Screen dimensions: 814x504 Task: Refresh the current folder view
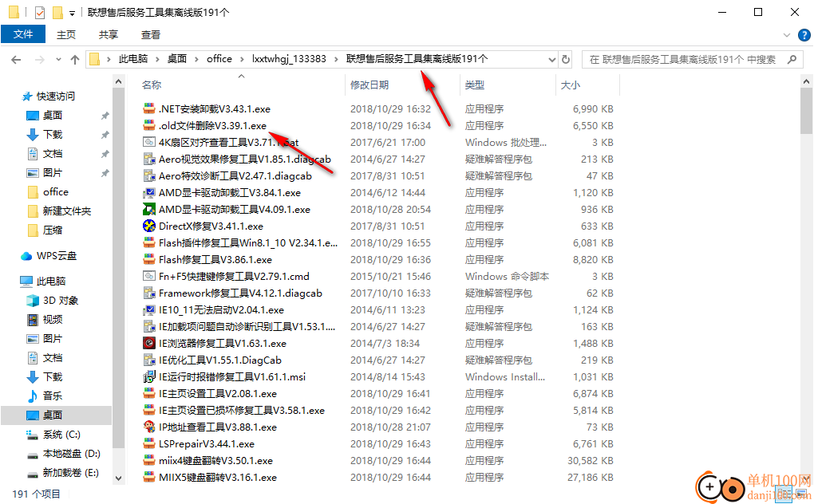565,60
